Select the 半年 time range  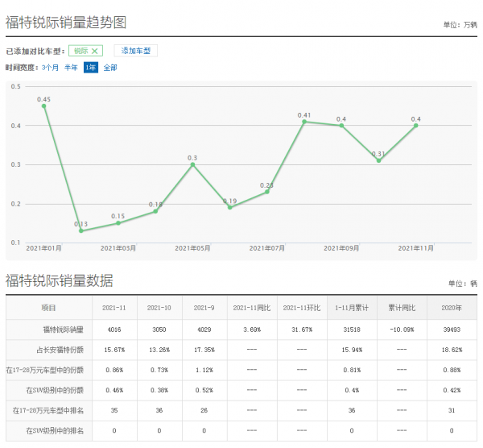tap(71, 68)
